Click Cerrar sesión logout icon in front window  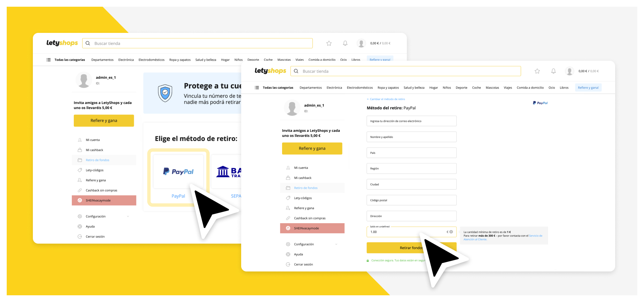(x=288, y=264)
